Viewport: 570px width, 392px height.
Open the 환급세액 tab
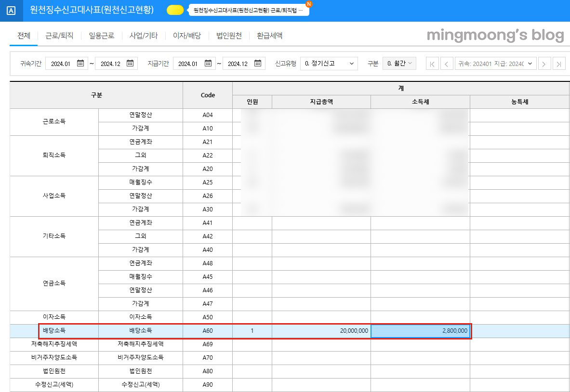pos(269,35)
